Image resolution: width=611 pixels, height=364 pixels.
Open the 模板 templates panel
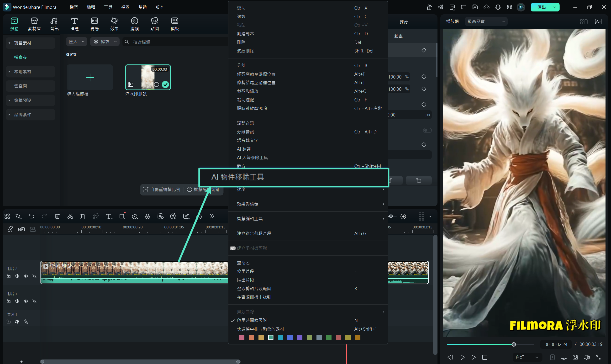click(x=174, y=24)
